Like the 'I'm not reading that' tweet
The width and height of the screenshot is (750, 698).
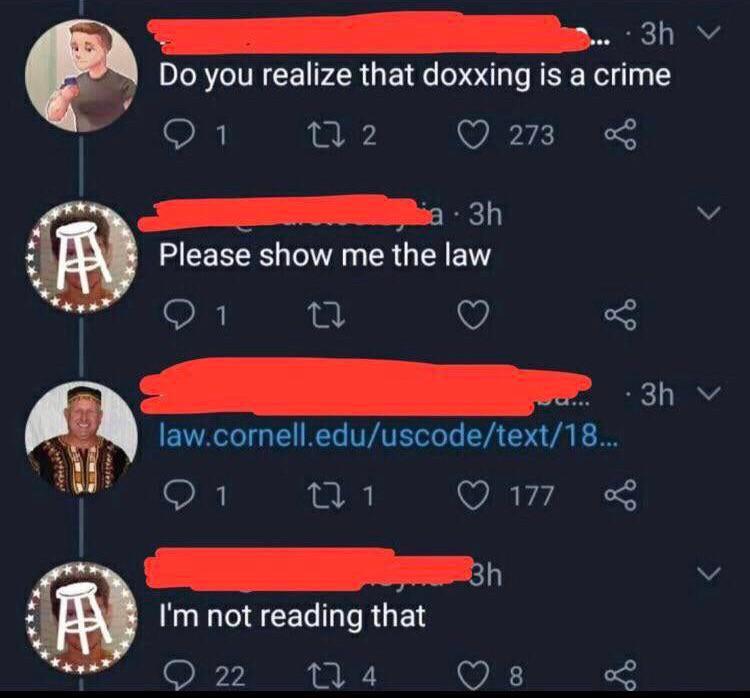473,676
